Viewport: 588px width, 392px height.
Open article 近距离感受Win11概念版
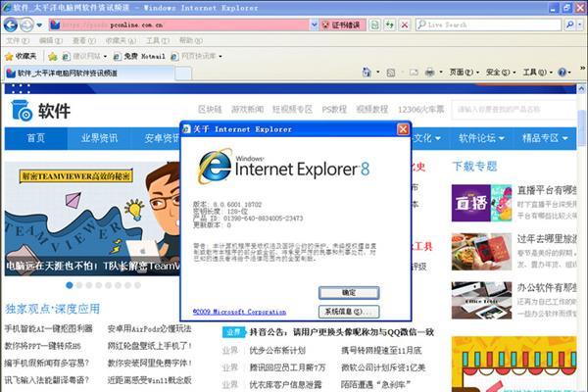pyautogui.click(x=149, y=380)
